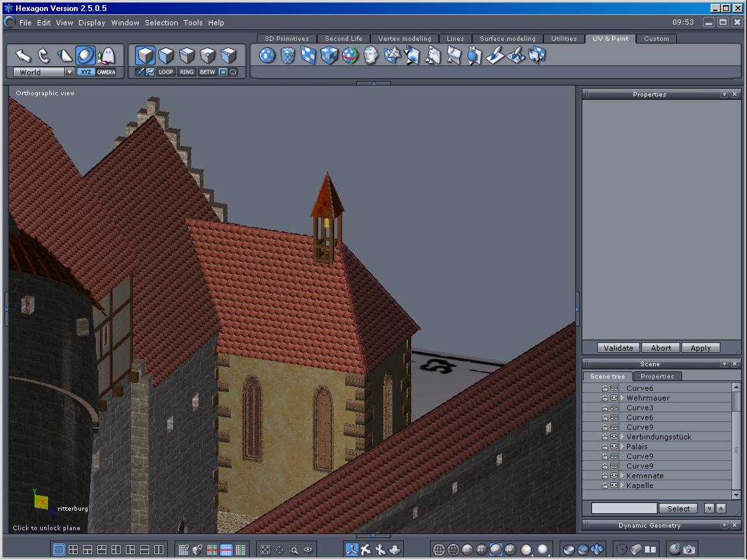Viewport: 747px width, 560px height.
Task: Expand the Dynamic Geometry panel
Action: click(x=724, y=525)
